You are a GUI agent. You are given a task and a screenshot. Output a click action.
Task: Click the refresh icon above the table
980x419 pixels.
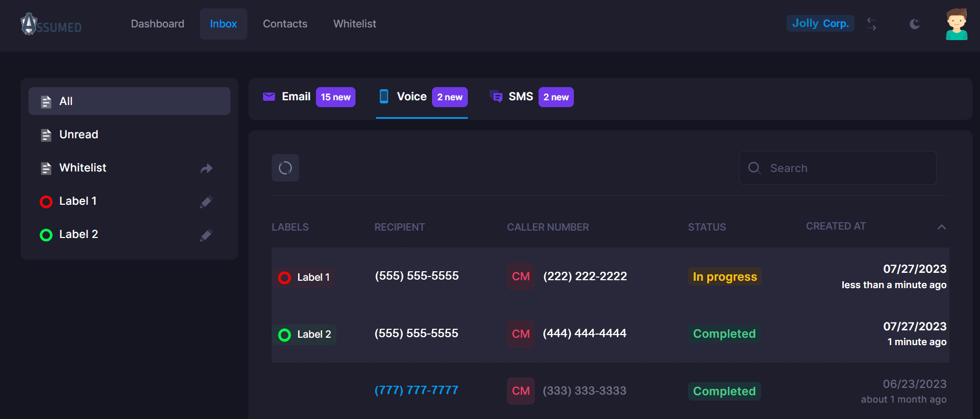click(x=285, y=168)
